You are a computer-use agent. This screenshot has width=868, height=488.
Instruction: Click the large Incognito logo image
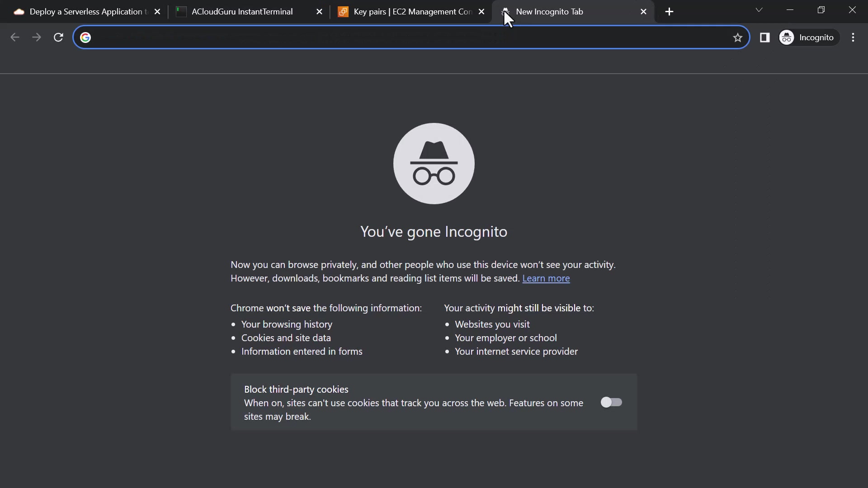pos(434,164)
